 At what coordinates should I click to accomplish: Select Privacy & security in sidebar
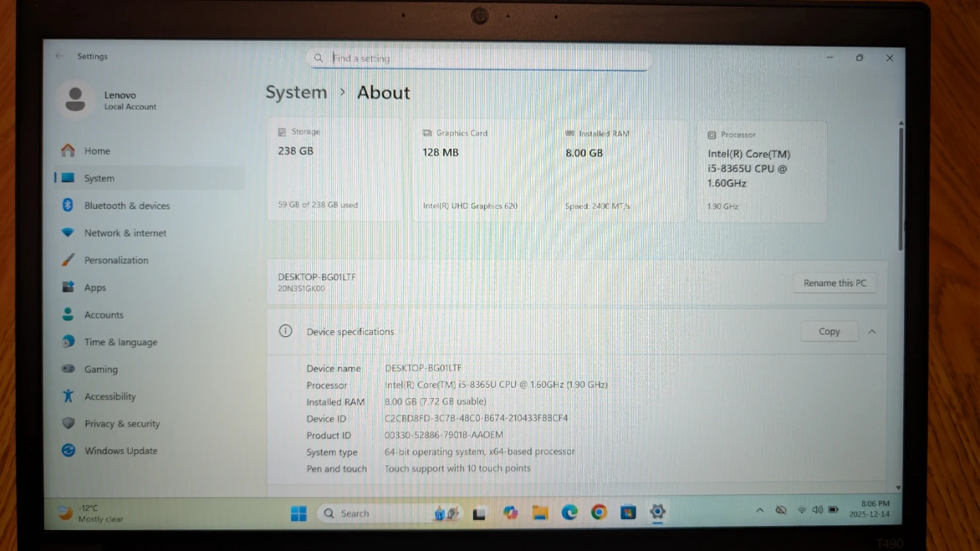pyautogui.click(x=122, y=424)
